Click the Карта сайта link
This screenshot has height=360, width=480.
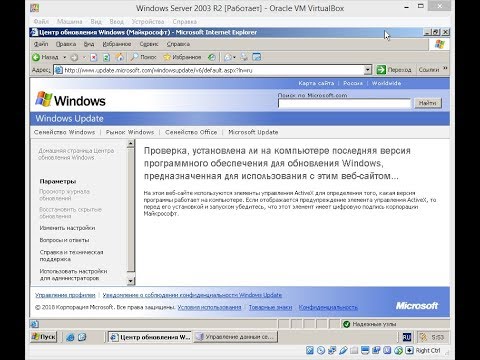[x=316, y=83]
